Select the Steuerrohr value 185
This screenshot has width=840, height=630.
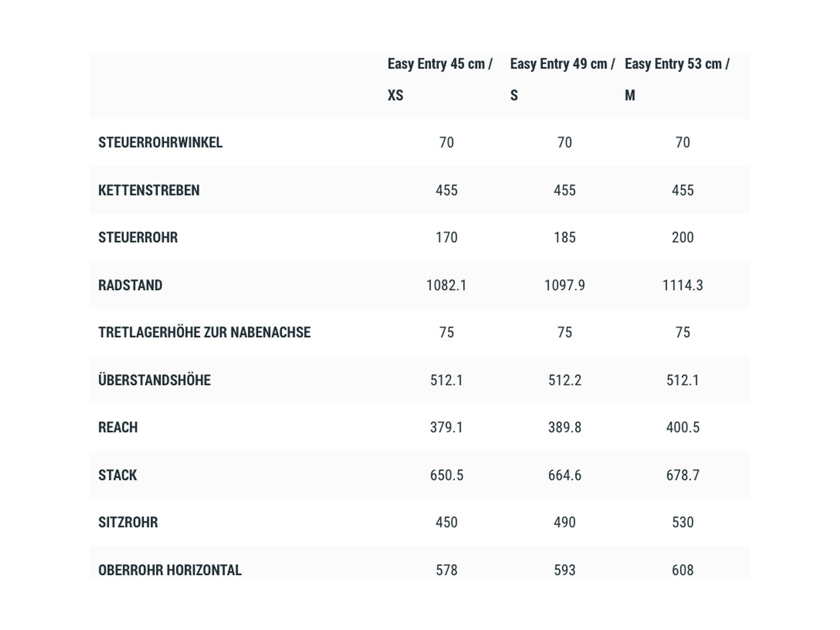pos(564,237)
